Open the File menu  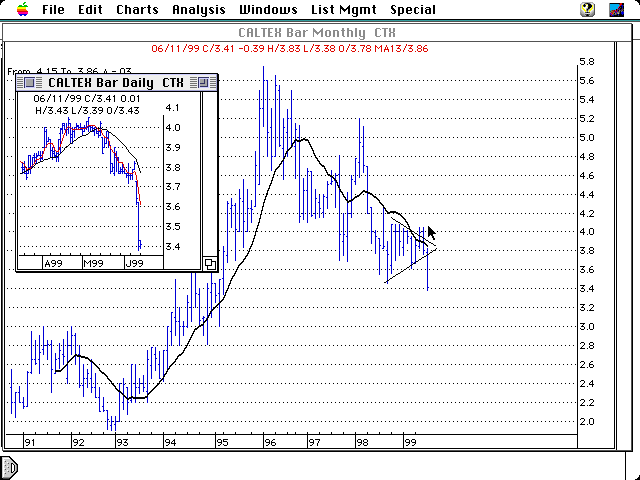point(53,9)
